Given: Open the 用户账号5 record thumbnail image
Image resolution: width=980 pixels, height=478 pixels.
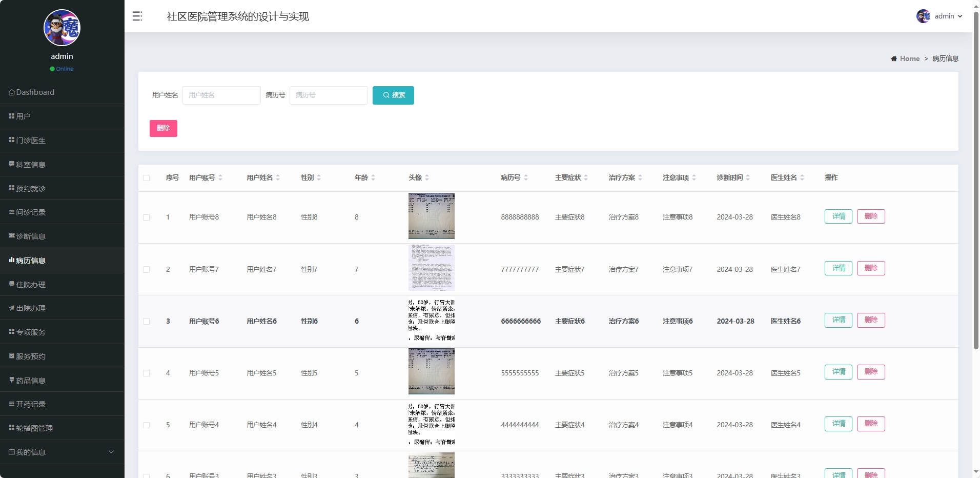Looking at the screenshot, I should pos(432,371).
